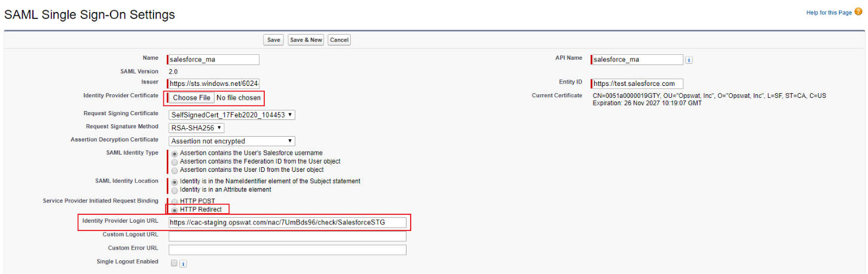Click the Save button
The height and width of the screenshot is (274, 868).
click(274, 40)
